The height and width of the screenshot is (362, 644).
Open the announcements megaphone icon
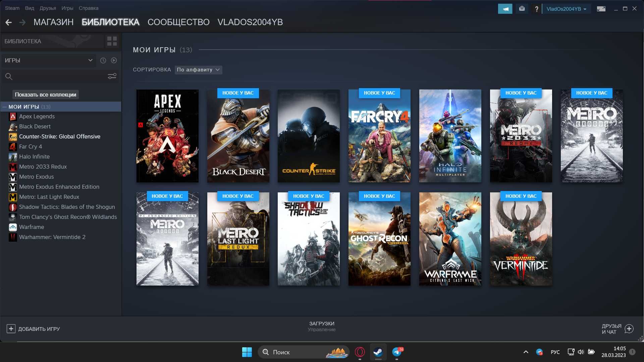(505, 9)
